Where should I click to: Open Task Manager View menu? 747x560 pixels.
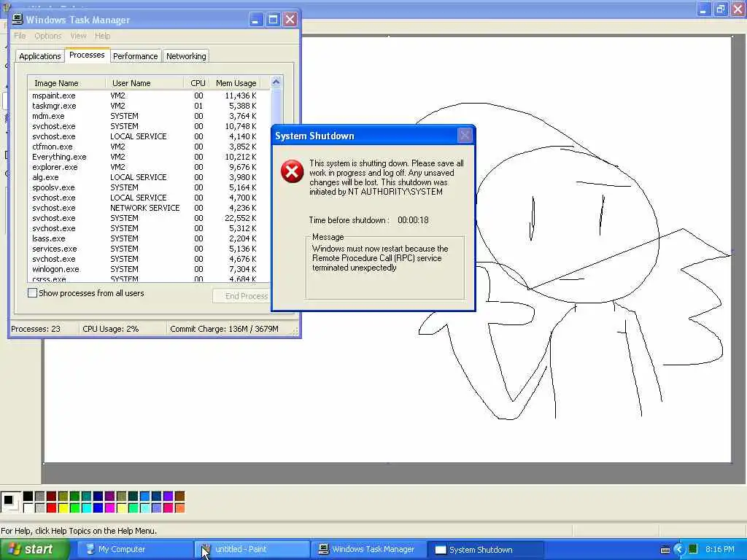click(78, 36)
